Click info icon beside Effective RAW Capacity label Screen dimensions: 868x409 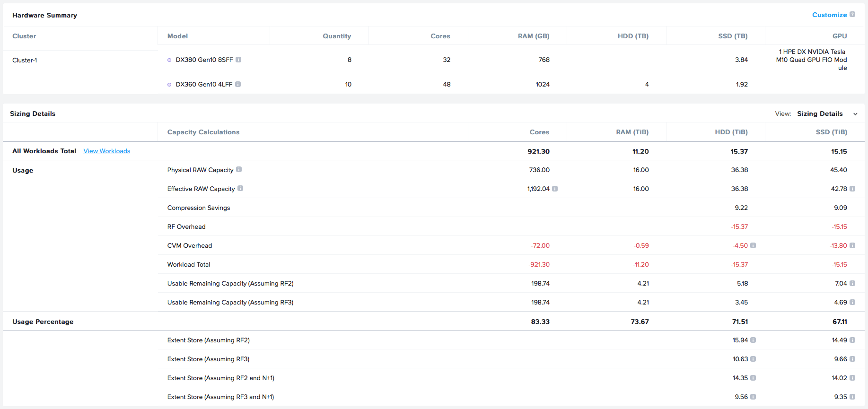(x=240, y=188)
